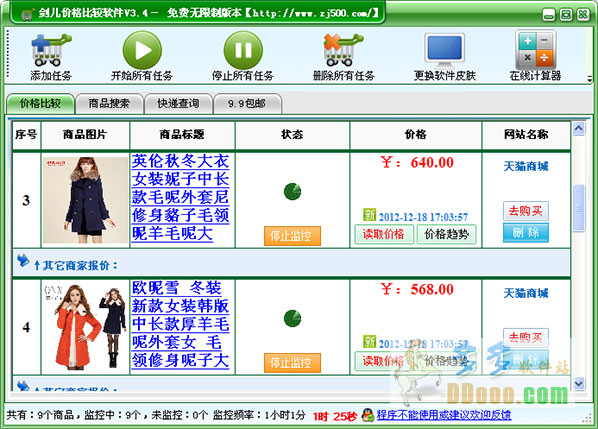Click the 新 badge icon in row 3
Viewport: 598px width, 429px height.
[370, 215]
